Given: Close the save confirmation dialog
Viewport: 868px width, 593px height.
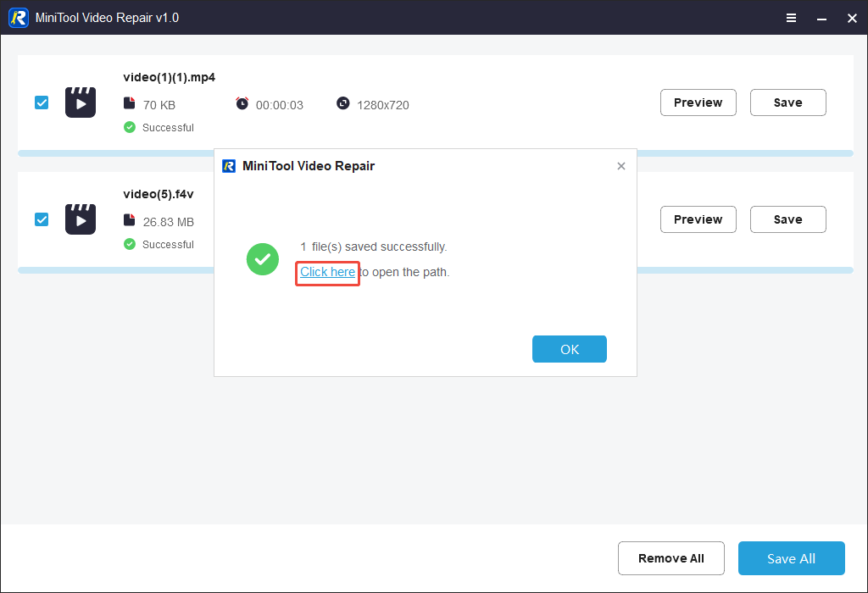Looking at the screenshot, I should click(621, 165).
